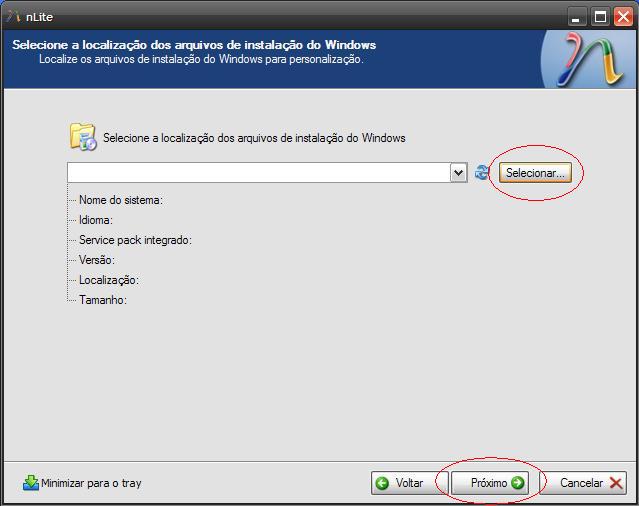Screen dimensions: 639x506
Task: Click the blue refresh arrows icon
Action: pyautogui.click(x=482, y=172)
